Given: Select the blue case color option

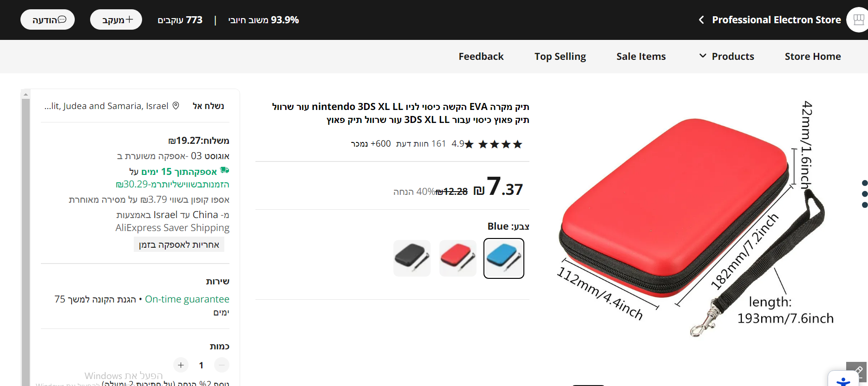Looking at the screenshot, I should click(504, 258).
